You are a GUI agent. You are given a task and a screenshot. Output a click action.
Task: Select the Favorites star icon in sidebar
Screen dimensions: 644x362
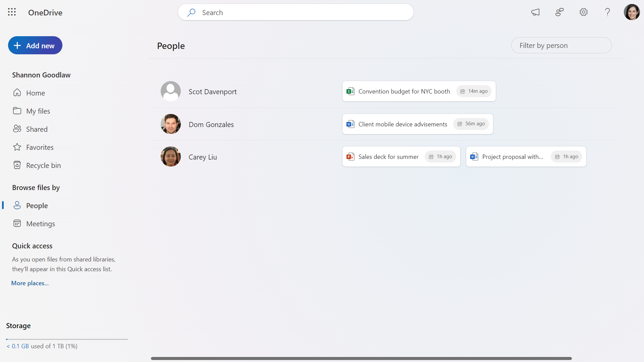(x=17, y=147)
